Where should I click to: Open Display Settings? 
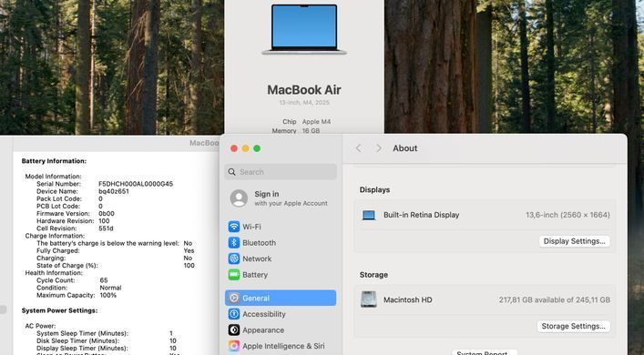click(x=574, y=241)
